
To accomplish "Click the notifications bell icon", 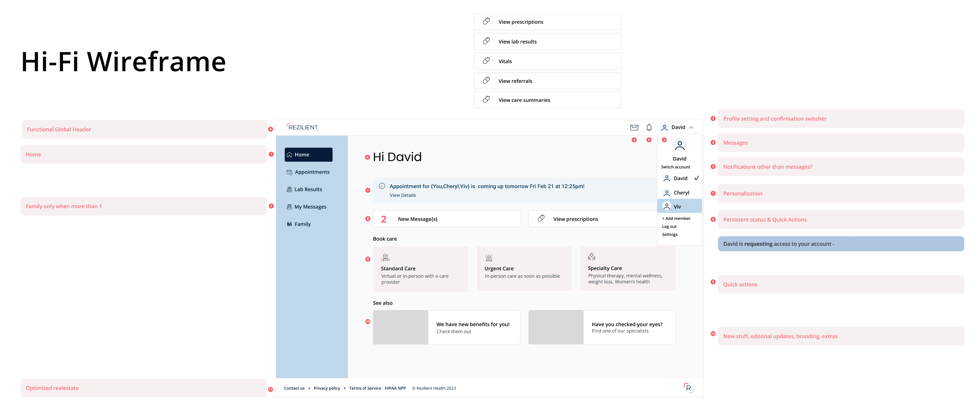I will click(649, 127).
